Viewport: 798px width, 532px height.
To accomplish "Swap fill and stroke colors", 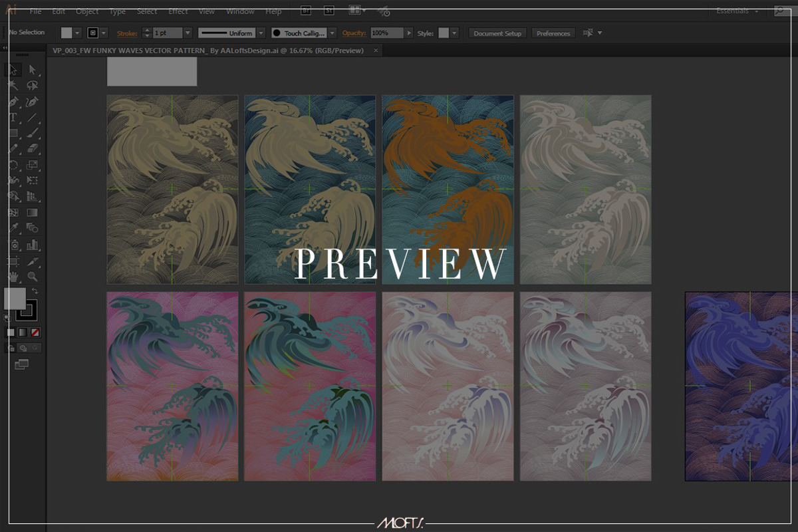I will 35,291.
